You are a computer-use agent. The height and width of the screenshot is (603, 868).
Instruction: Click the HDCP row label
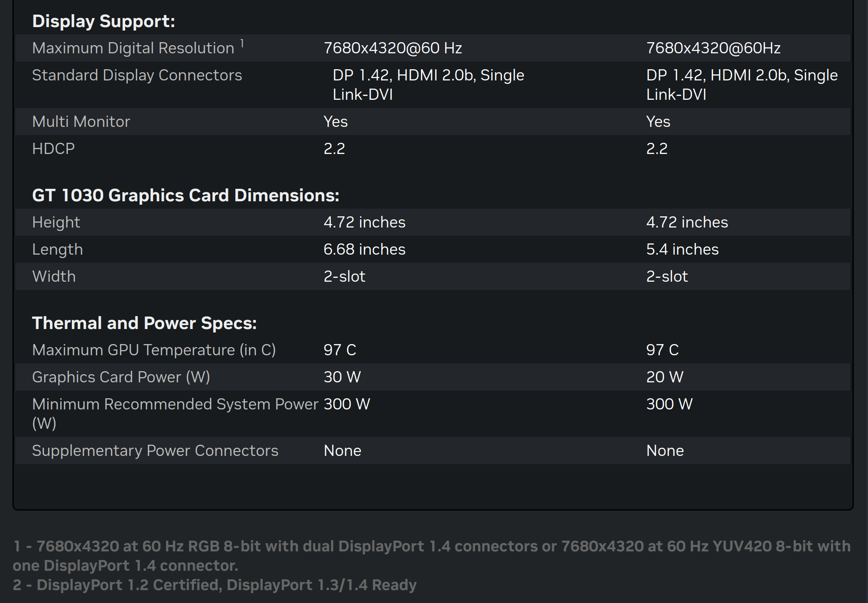click(53, 148)
